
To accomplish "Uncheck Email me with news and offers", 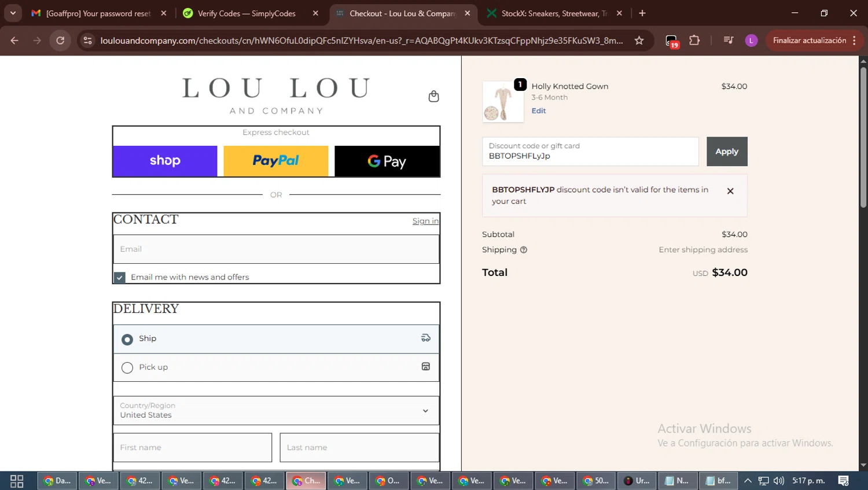I will [120, 277].
